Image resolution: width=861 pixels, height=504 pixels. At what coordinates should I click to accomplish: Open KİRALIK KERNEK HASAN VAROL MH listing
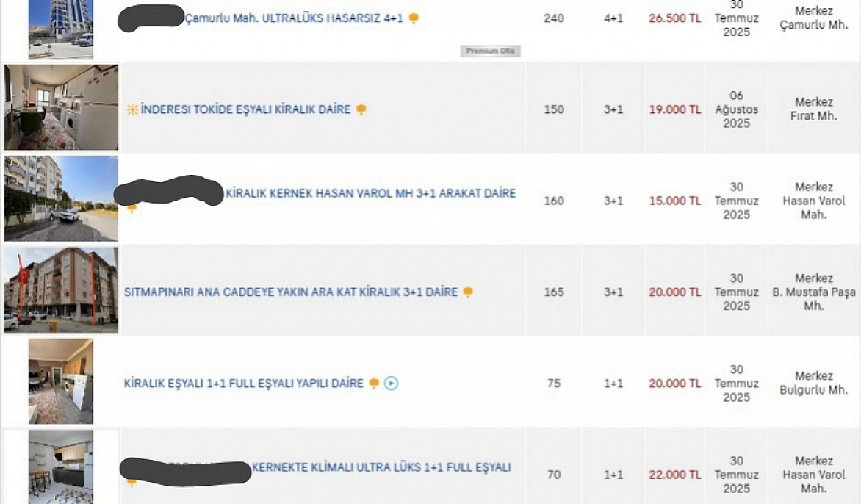tap(371, 193)
